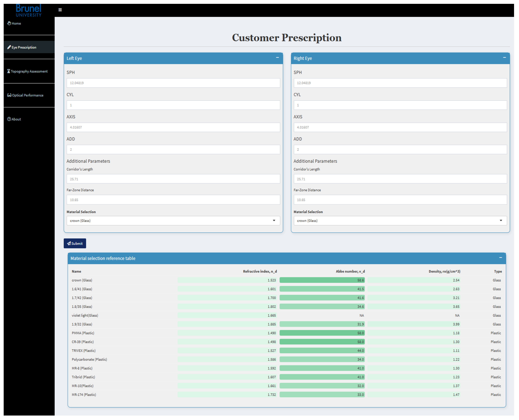
Task: Click the Optical Performance glasses icon
Action: point(9,95)
